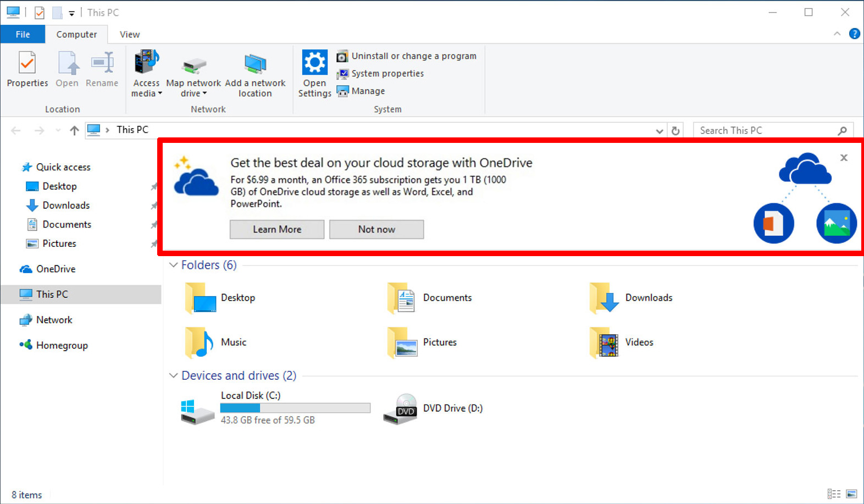
Task: Select the Local Disk (C:) drive
Action: click(x=276, y=408)
